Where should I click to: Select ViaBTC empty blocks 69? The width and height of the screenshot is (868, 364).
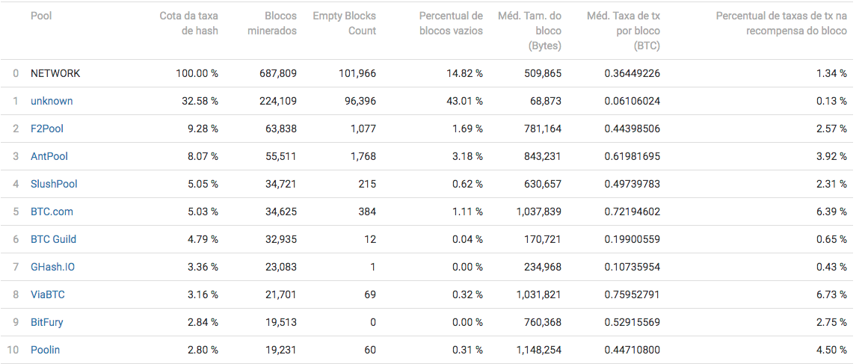click(x=370, y=294)
